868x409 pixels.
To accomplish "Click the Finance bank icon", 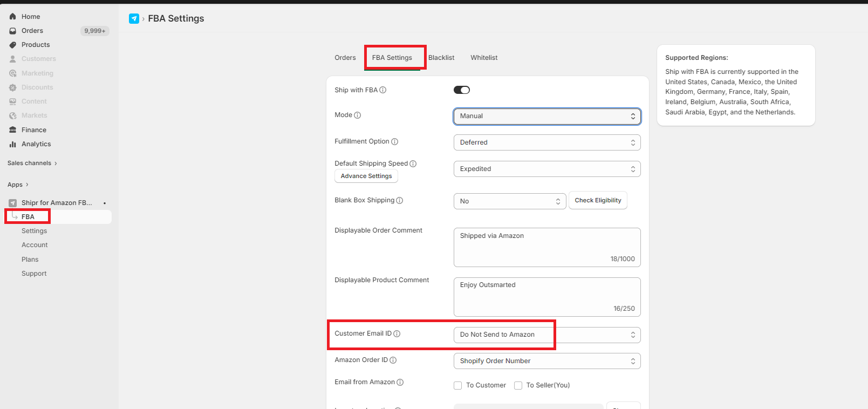I will click(x=13, y=130).
